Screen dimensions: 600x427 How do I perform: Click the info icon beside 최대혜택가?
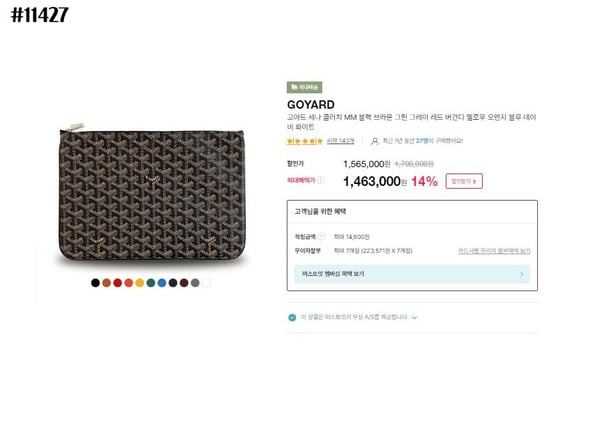click(x=321, y=181)
